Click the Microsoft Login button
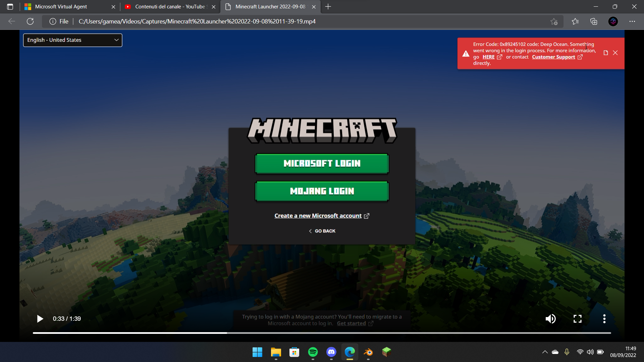The image size is (644, 362). [x=322, y=164]
